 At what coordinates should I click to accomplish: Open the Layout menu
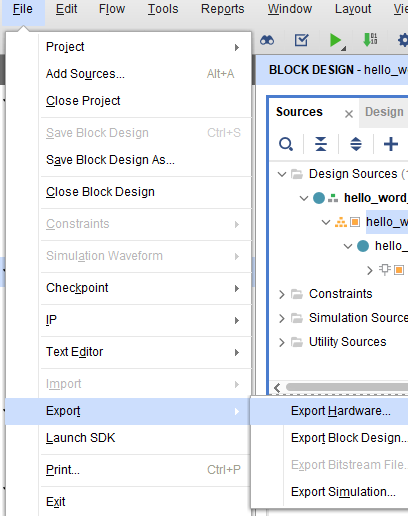click(353, 9)
